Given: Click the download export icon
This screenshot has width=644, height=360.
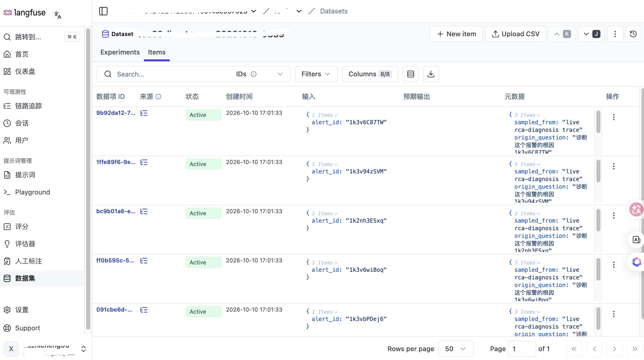Looking at the screenshot, I should (431, 74).
